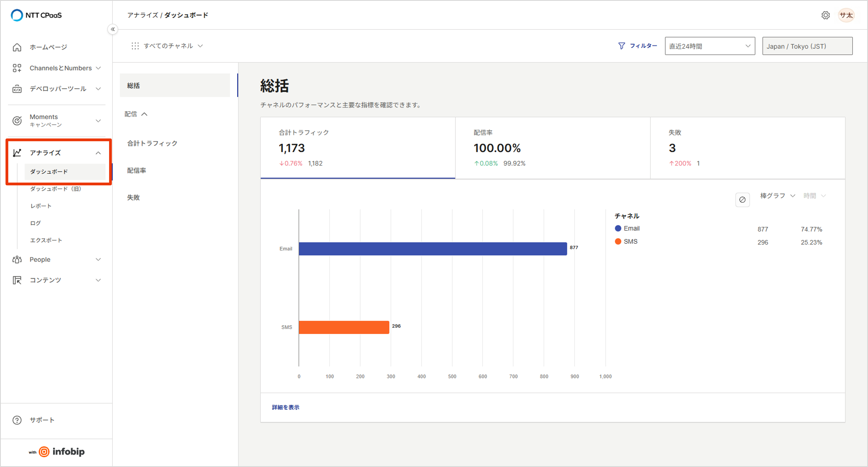This screenshot has width=868, height=467.
Task: Open the 直近24時間 time range dropdown
Action: pyautogui.click(x=710, y=46)
